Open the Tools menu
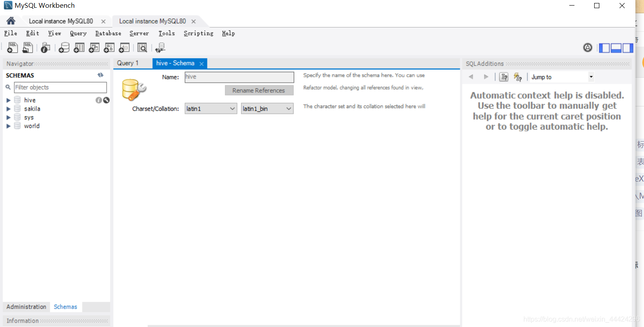644x327 pixels. coord(167,33)
